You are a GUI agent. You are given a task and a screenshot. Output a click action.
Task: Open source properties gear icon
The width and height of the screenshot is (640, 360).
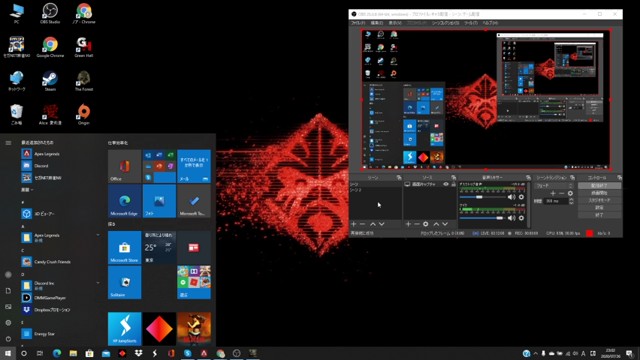tap(426, 224)
